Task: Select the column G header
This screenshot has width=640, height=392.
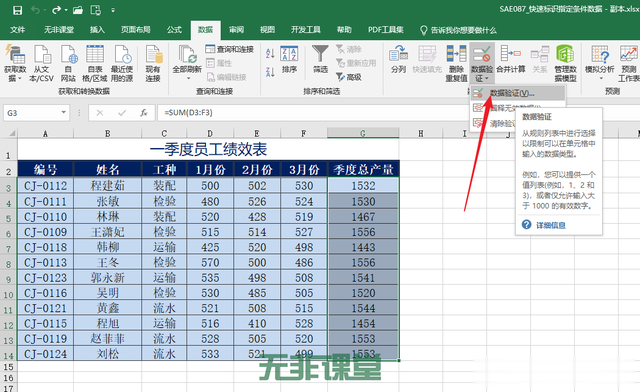Action: (363, 133)
